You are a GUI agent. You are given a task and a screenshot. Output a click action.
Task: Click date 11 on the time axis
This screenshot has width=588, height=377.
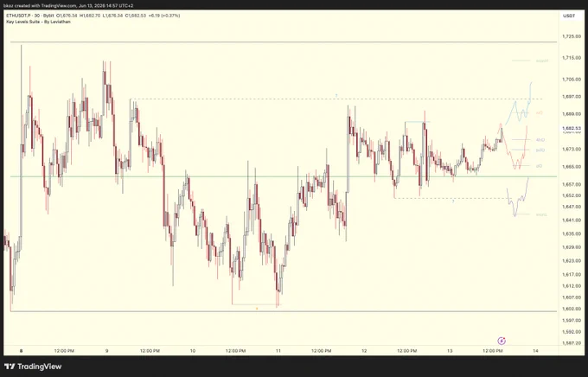point(278,351)
